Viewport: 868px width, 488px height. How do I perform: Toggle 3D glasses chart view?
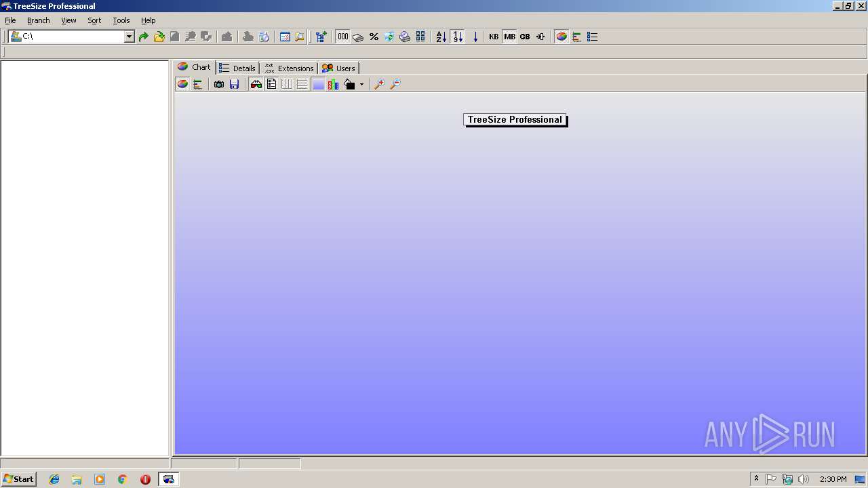256,84
